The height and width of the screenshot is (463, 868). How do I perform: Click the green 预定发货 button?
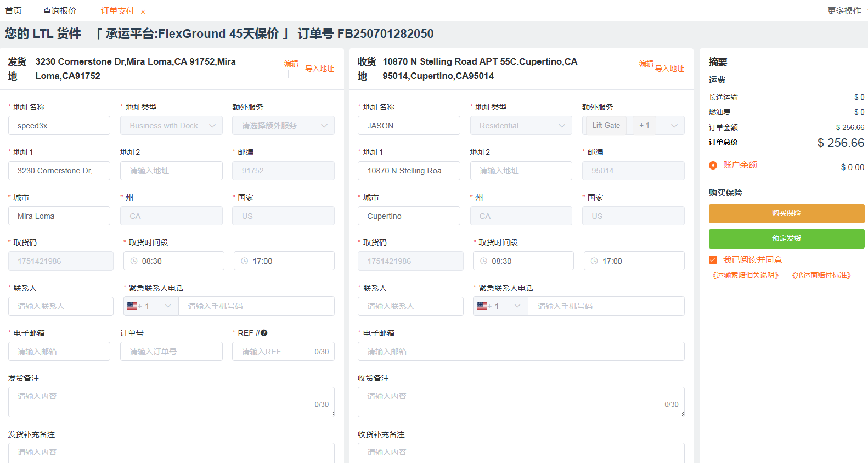click(786, 239)
